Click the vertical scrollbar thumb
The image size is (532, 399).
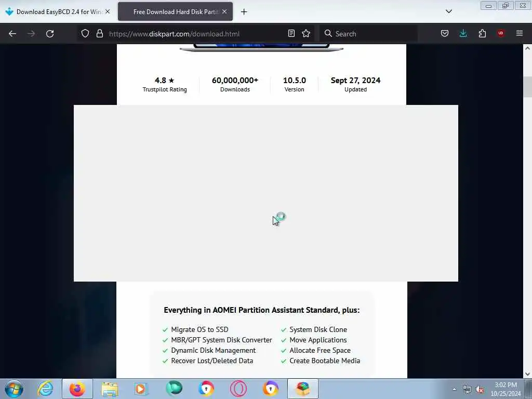click(x=527, y=87)
